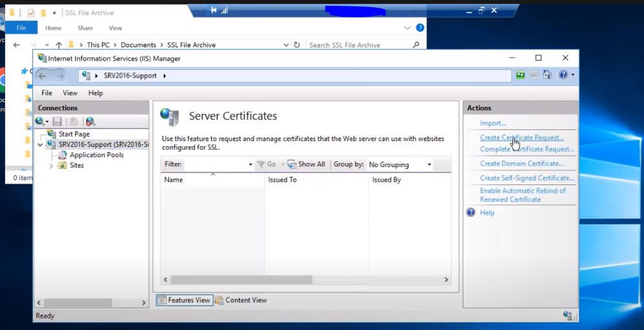This screenshot has width=644, height=330.
Task: Click Create New Connection globe icon
Action: click(x=40, y=121)
